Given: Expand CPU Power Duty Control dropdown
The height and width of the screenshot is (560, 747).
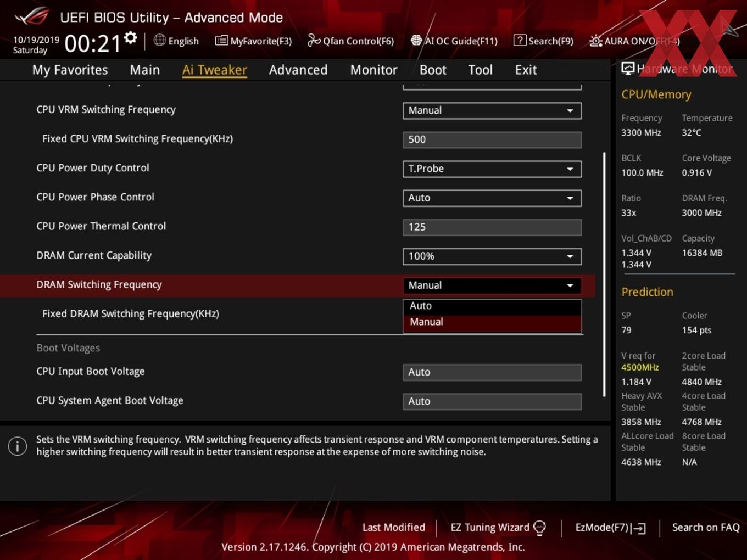Looking at the screenshot, I should (492, 169).
